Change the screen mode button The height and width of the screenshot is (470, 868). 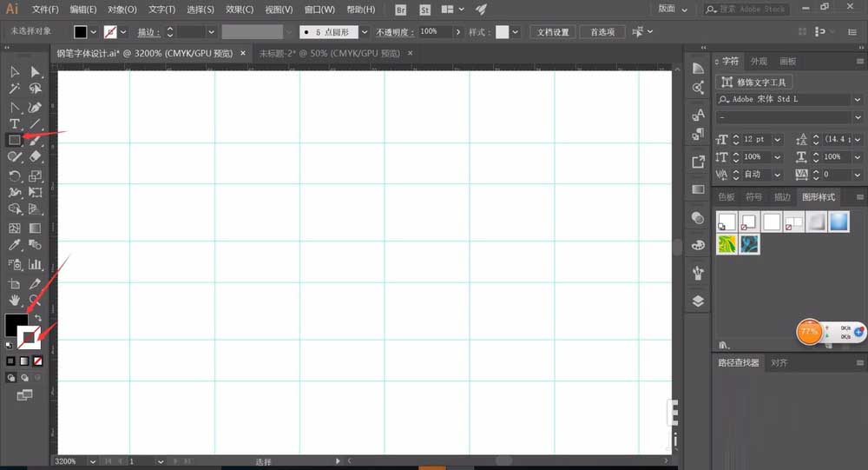click(24, 395)
